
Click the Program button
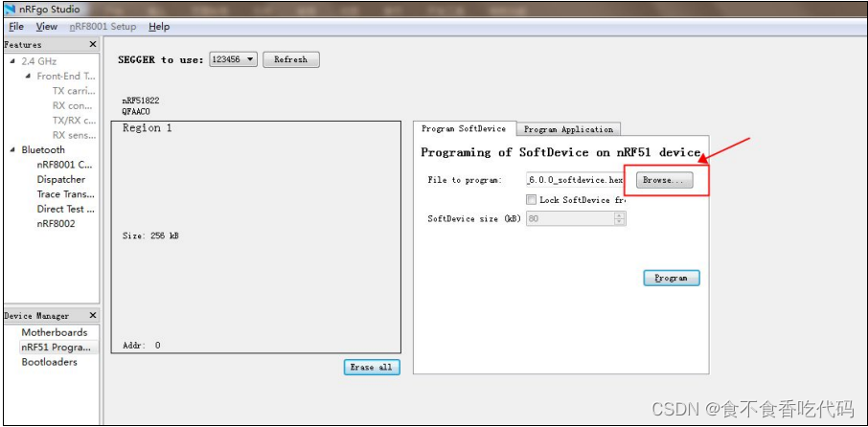[x=672, y=279]
